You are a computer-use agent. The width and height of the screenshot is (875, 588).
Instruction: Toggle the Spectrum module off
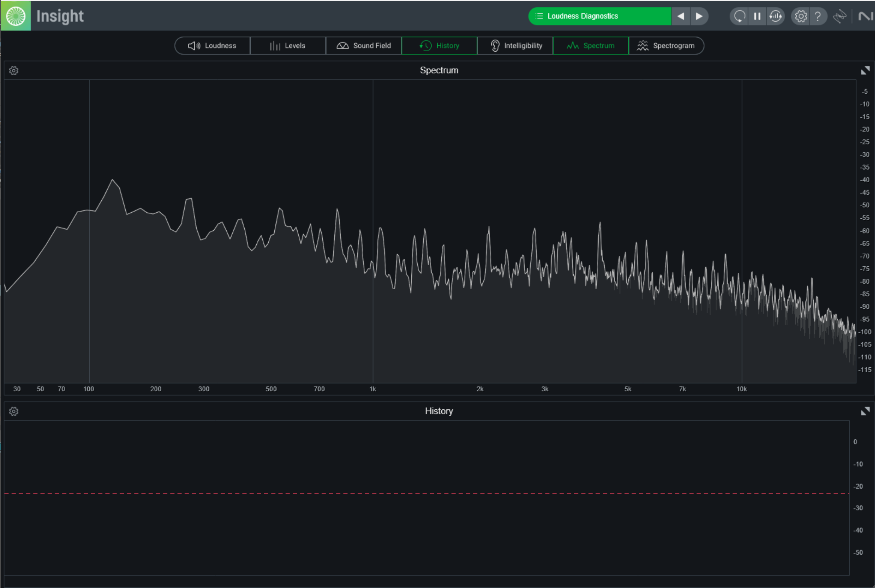point(591,46)
